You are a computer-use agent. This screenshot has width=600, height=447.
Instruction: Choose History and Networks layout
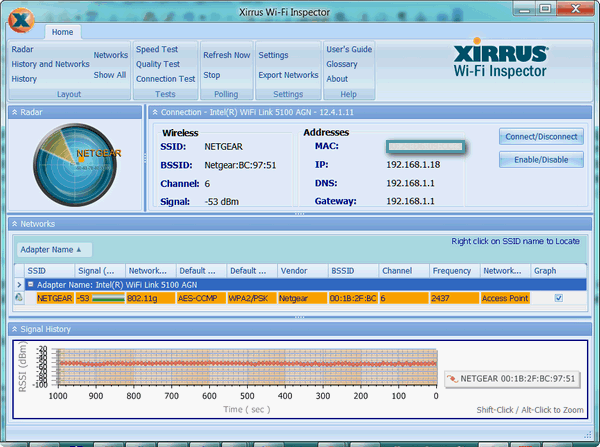51,64
